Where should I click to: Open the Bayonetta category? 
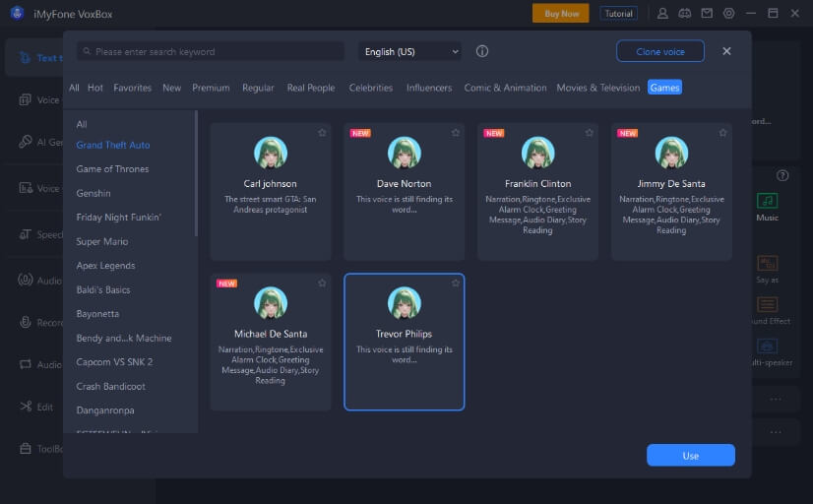point(97,314)
